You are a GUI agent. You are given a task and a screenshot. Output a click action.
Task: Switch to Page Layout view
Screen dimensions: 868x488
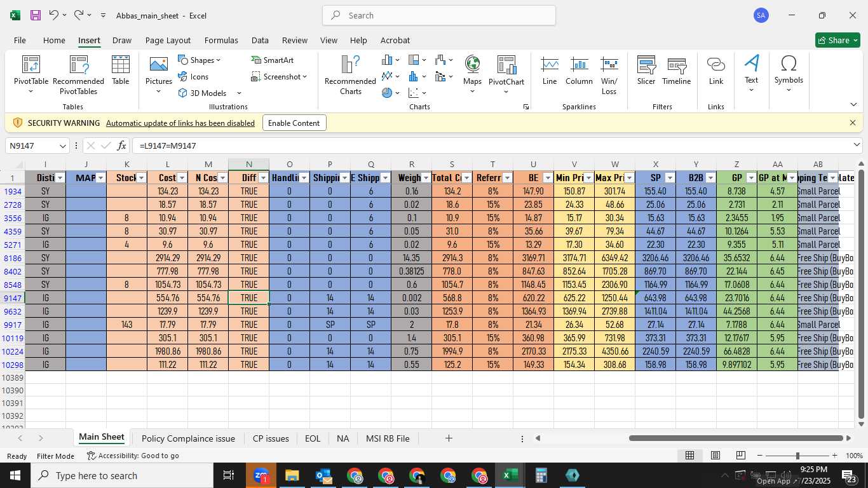(715, 456)
